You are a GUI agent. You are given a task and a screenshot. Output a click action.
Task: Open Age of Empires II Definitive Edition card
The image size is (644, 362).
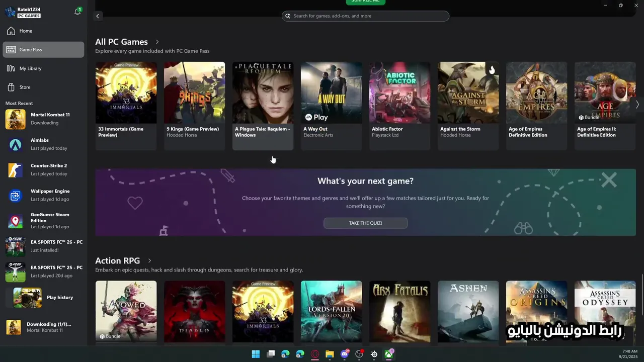[605, 106]
